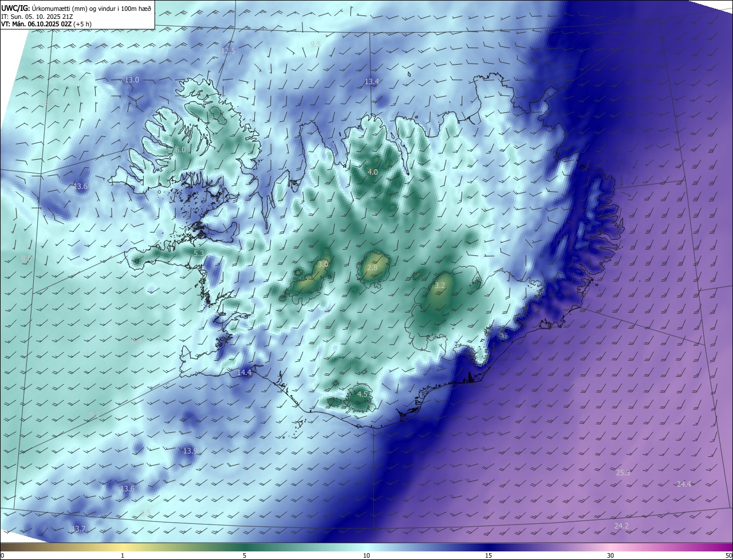Click the 12.5 value label
The image size is (733, 560).
point(228,51)
